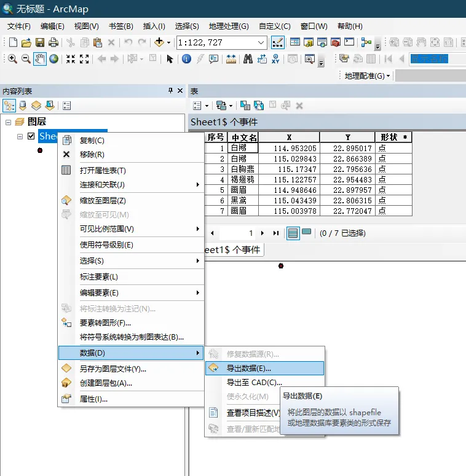Select the Sheet1$ 个事件 table tab
This screenshot has width=466, height=476.
click(x=233, y=250)
